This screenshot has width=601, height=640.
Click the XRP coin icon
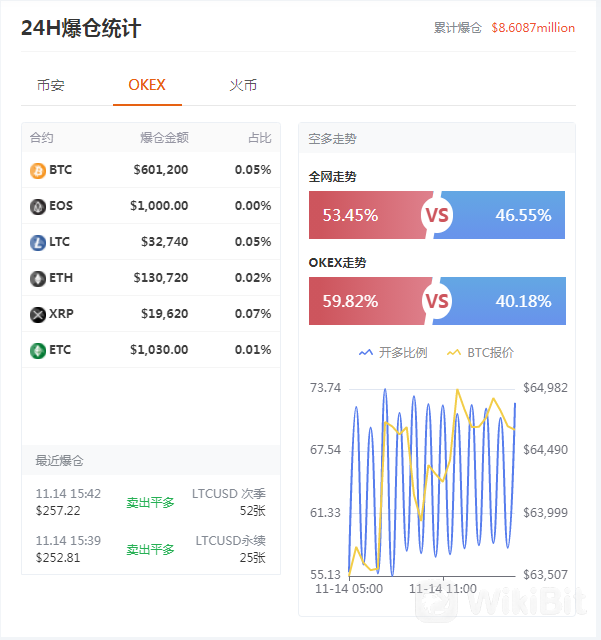pos(38,314)
